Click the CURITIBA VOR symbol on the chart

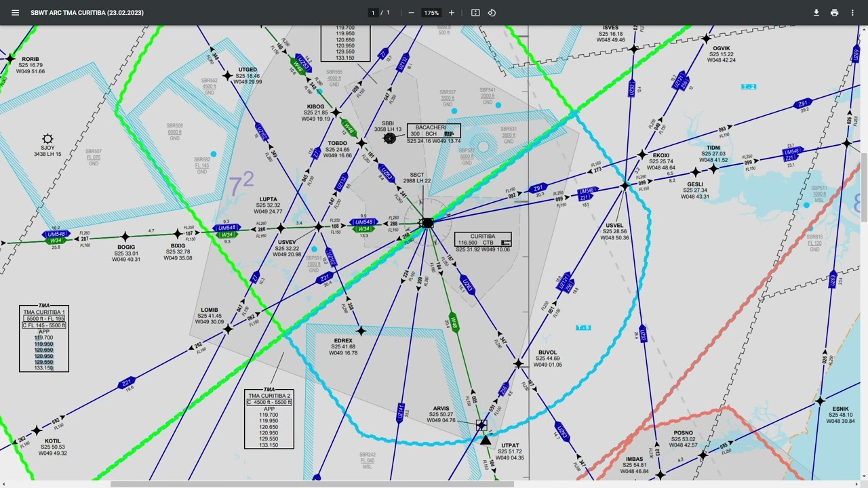[427, 223]
